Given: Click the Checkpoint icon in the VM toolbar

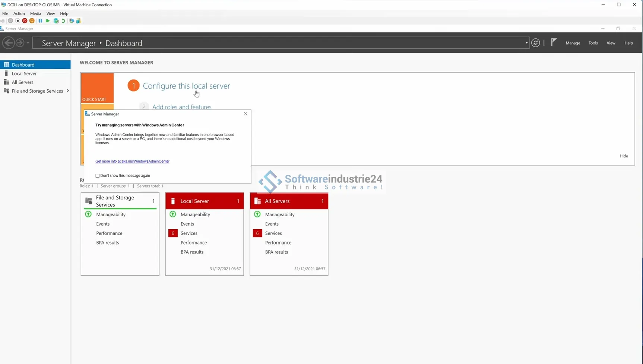Looking at the screenshot, I should 56,21.
